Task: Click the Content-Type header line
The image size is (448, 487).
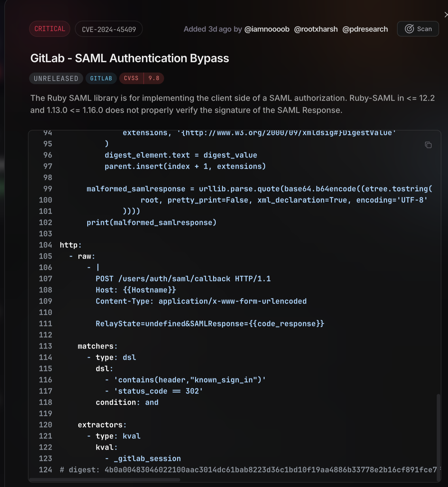Action: [201, 301]
